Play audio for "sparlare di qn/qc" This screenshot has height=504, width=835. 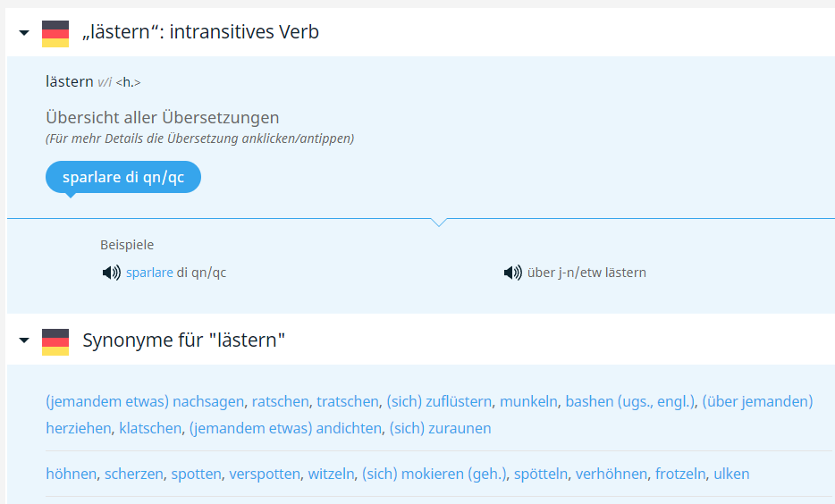[111, 273]
